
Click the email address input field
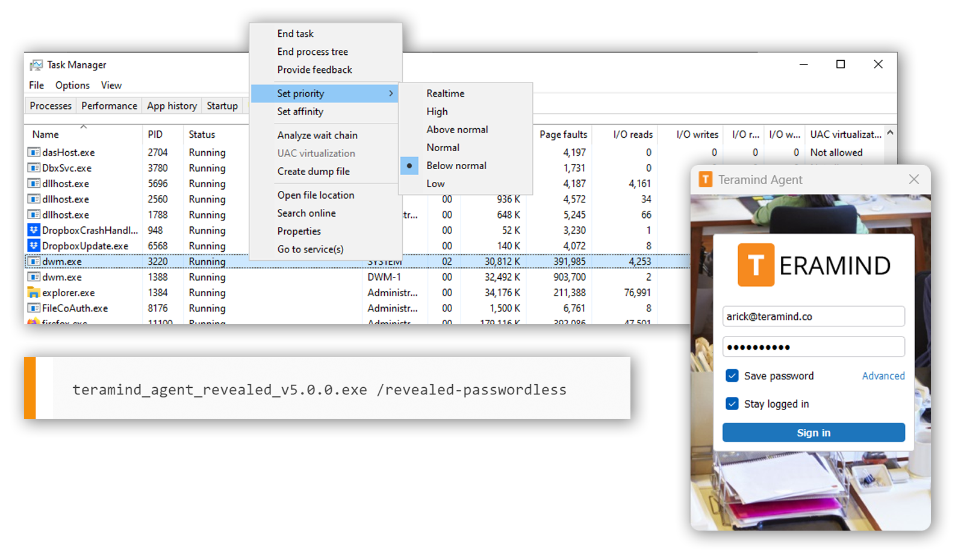pyautogui.click(x=813, y=317)
